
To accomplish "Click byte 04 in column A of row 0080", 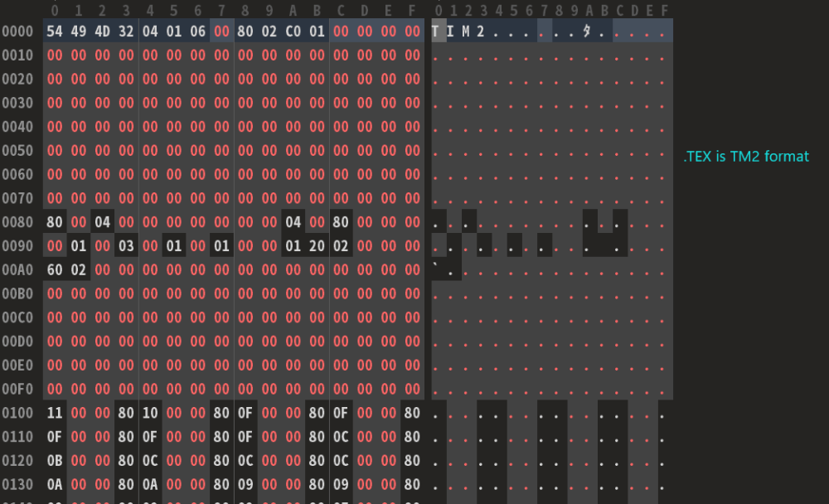I will (x=293, y=221).
